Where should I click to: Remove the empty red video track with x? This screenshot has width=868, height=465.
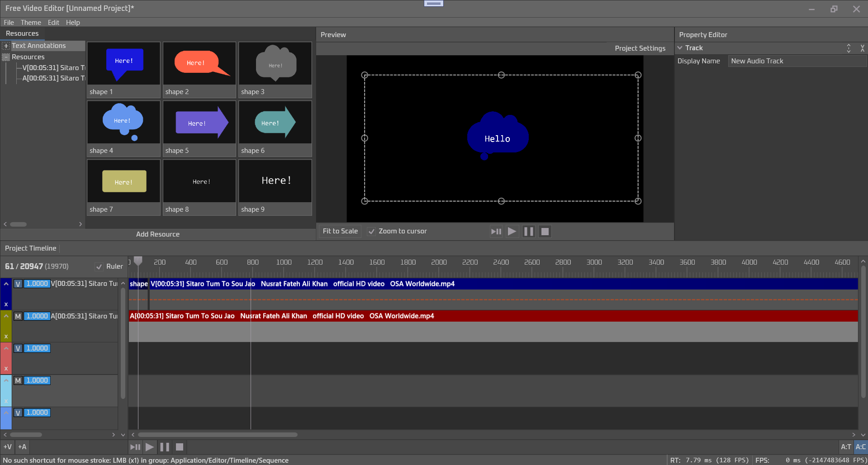[6, 369]
